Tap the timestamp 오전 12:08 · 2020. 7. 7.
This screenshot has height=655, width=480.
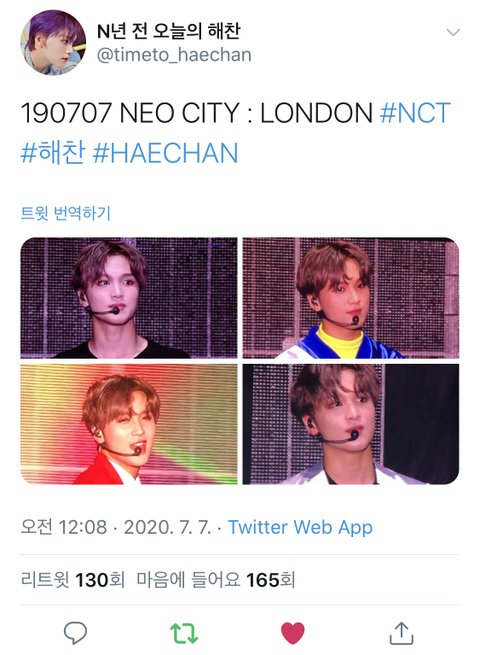tap(116, 527)
